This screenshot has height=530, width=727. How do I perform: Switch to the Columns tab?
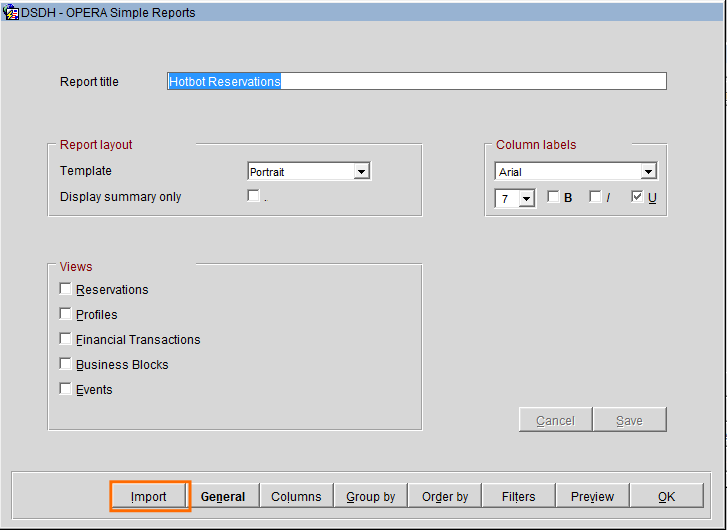[296, 496]
